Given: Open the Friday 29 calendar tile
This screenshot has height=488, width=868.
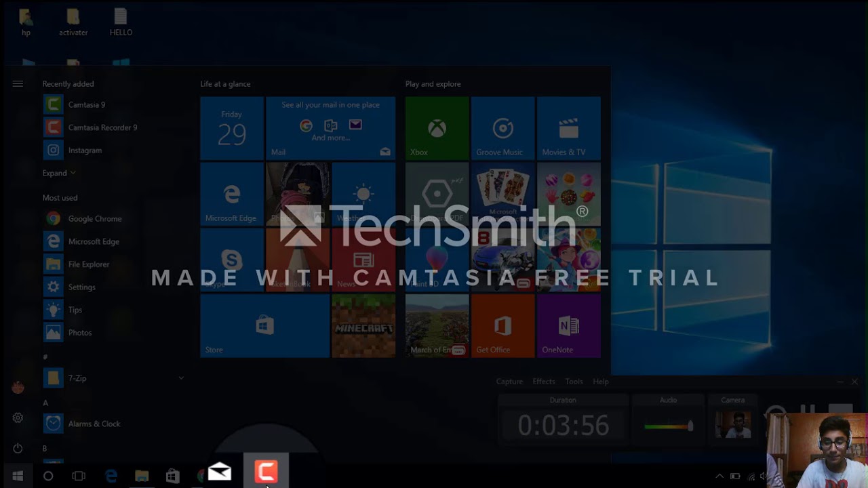Looking at the screenshot, I should click(232, 128).
